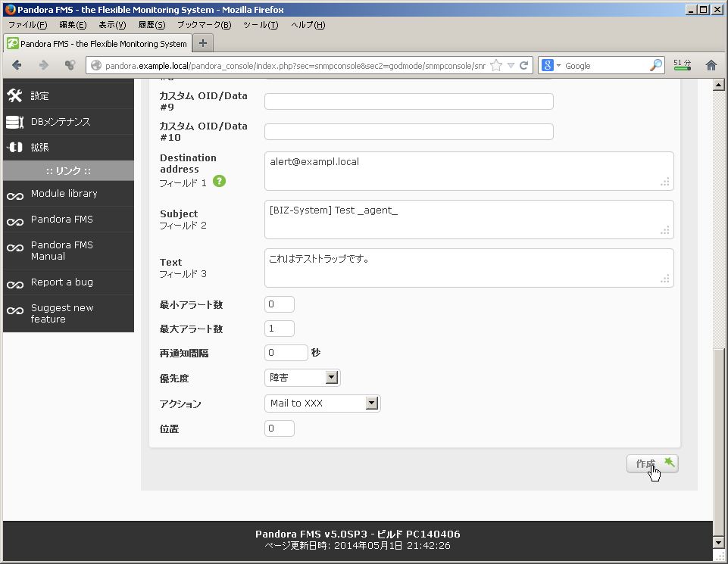The image size is (728, 564).
Task: Follow the Suggest new feature link
Action: pyautogui.click(x=62, y=313)
